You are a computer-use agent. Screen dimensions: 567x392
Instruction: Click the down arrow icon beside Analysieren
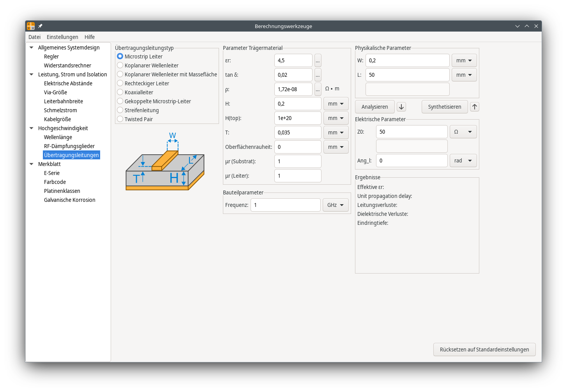tap(401, 107)
